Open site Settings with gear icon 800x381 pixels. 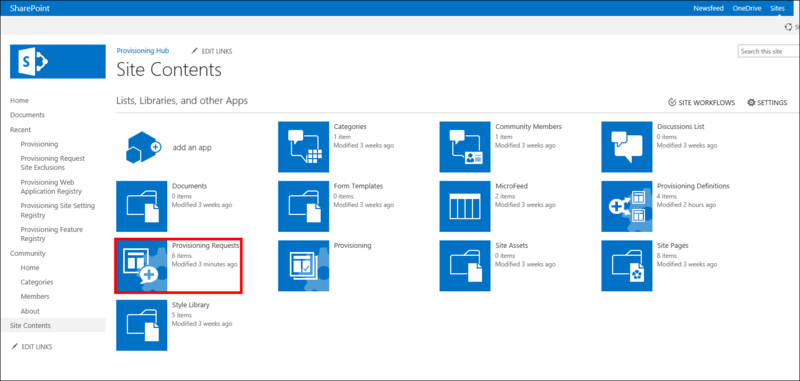[x=767, y=103]
